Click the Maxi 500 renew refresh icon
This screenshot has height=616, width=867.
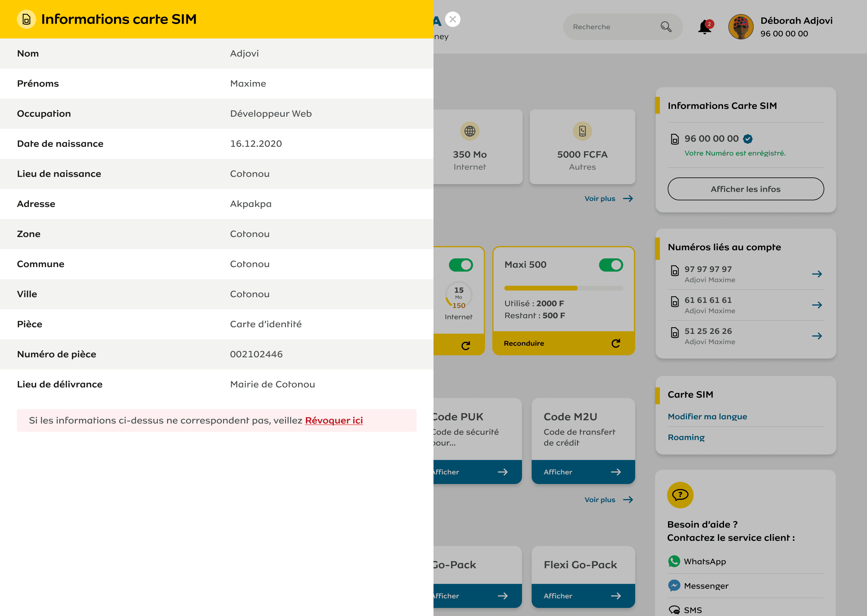click(x=616, y=343)
